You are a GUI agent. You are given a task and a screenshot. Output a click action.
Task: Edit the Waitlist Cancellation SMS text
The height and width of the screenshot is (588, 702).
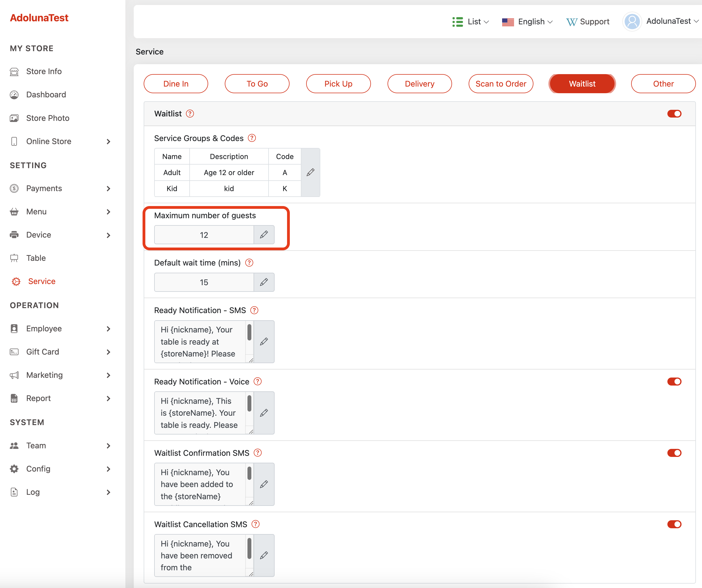pyautogui.click(x=264, y=555)
